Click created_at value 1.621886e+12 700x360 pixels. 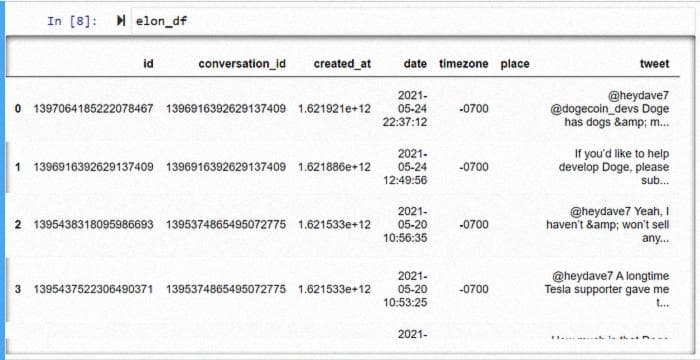point(334,167)
